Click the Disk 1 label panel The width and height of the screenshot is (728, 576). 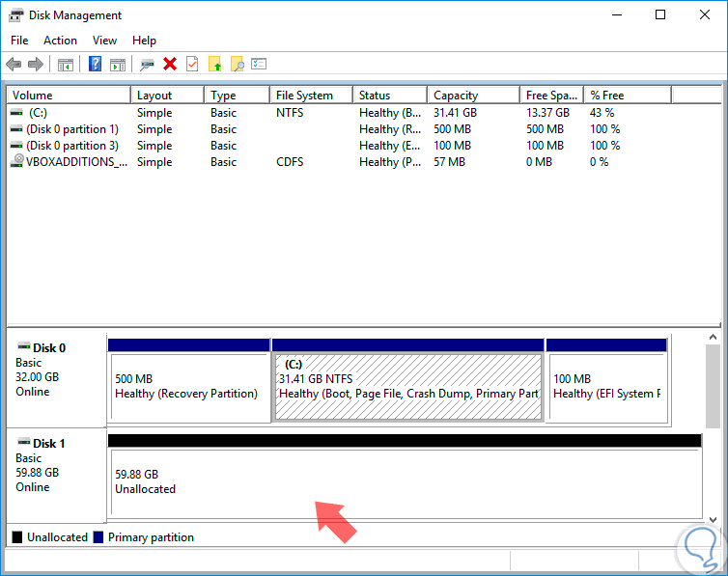coord(57,474)
